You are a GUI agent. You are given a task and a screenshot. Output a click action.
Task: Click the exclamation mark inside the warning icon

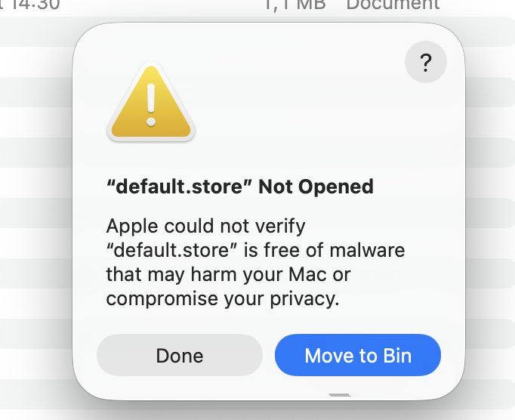click(x=151, y=104)
